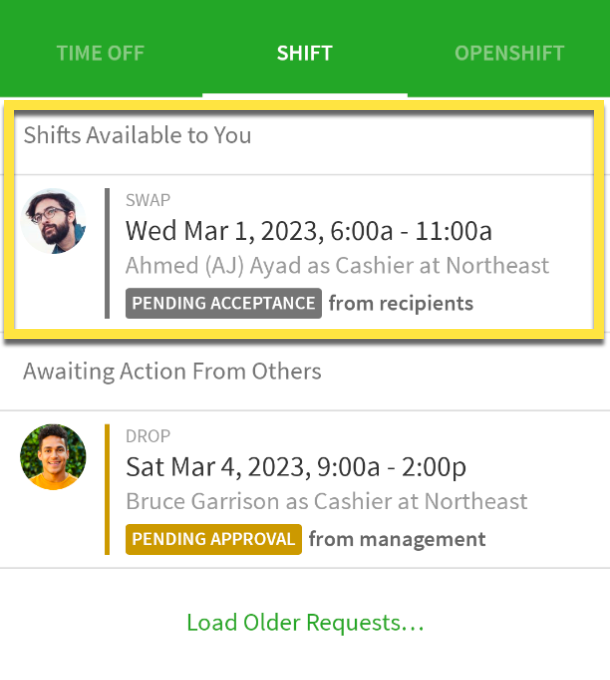Click Load Older Requests link
The height and width of the screenshot is (680, 610).
click(x=305, y=622)
